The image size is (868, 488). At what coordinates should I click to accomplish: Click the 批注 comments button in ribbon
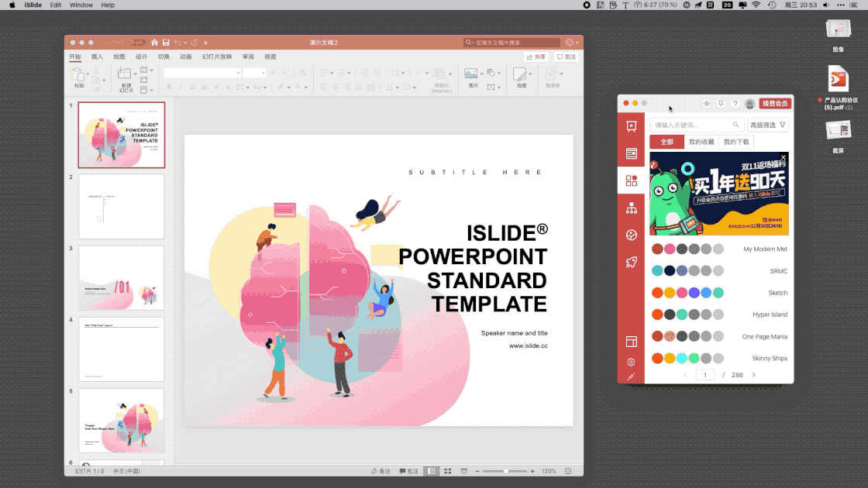point(567,57)
